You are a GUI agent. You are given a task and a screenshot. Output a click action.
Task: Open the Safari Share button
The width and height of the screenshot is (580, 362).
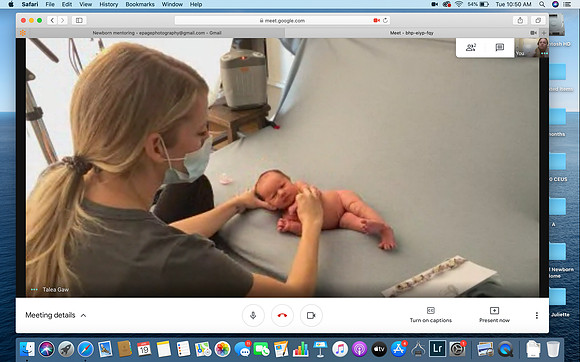pyautogui.click(x=520, y=20)
